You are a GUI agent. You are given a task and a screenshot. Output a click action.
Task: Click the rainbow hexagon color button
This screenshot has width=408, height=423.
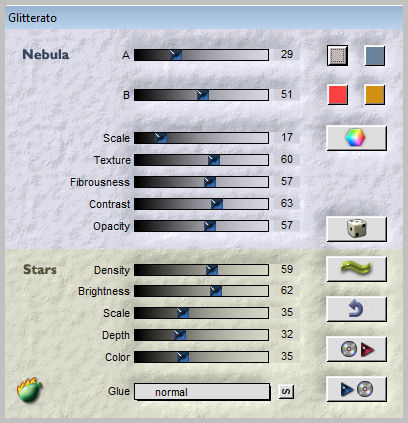[356, 138]
